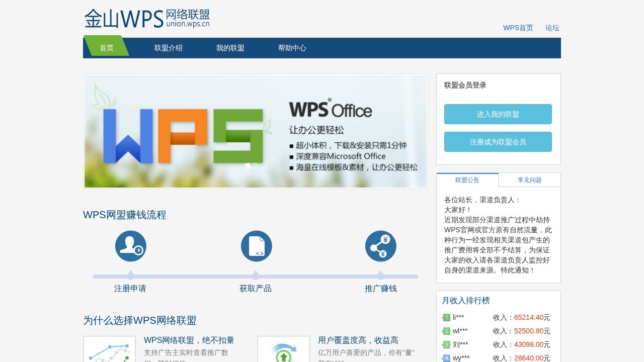The height and width of the screenshot is (362, 644).
Task: Switch to the third slide dot
Action: pyautogui.click(x=263, y=165)
